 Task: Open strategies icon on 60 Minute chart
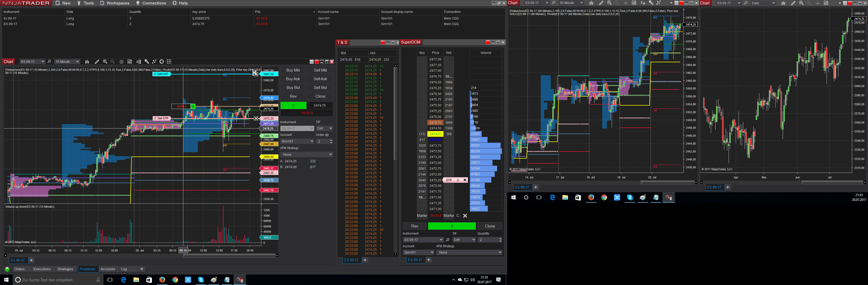[x=659, y=3]
